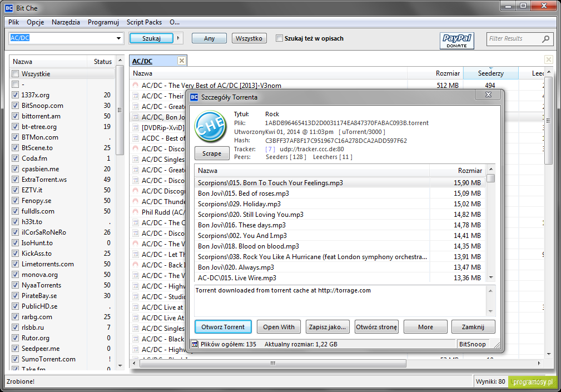Click Zapisz jako... button
Image resolution: width=561 pixels, height=392 pixels.
pyautogui.click(x=327, y=327)
